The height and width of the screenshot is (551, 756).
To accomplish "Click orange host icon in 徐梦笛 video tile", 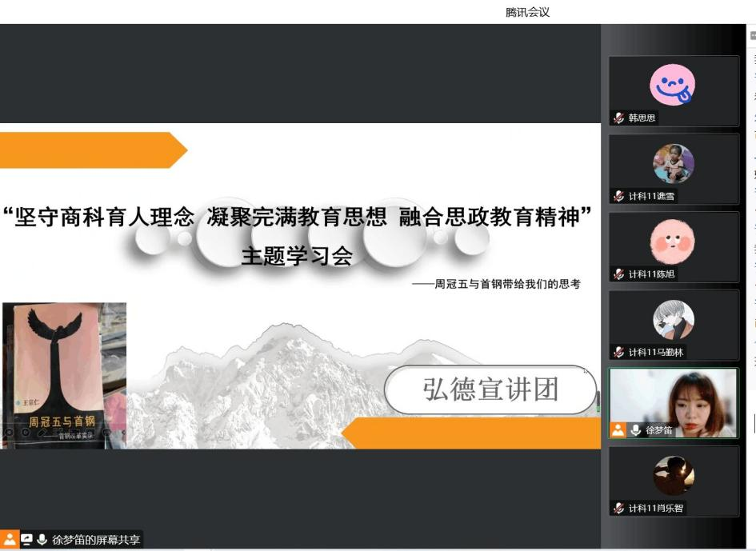I will tap(618, 430).
